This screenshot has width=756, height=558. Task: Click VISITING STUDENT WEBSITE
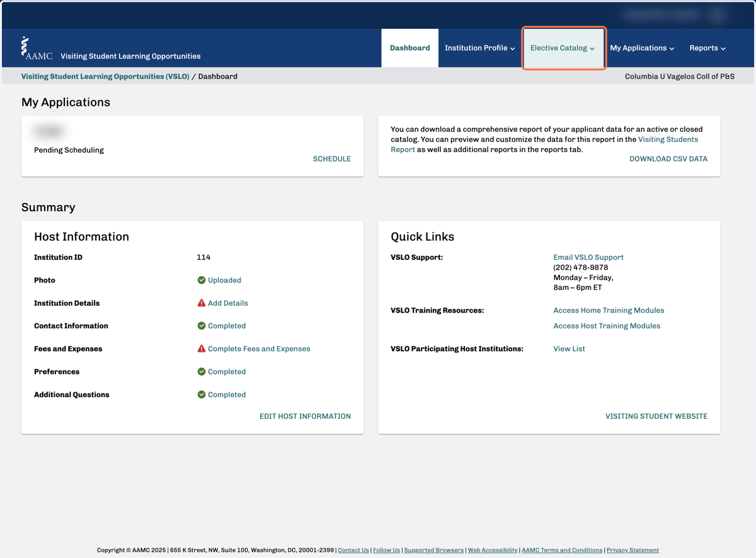click(656, 416)
